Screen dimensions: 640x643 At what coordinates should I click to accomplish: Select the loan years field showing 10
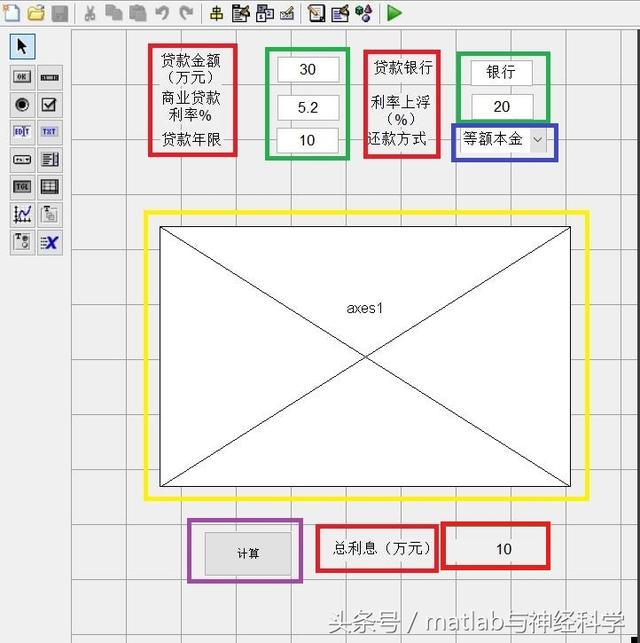coord(307,141)
